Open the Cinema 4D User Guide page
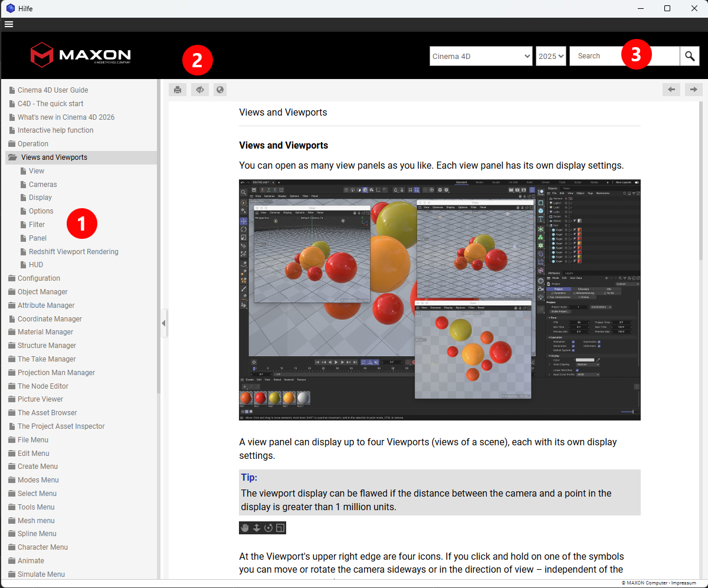The height and width of the screenshot is (588, 708). pyautogui.click(x=53, y=90)
